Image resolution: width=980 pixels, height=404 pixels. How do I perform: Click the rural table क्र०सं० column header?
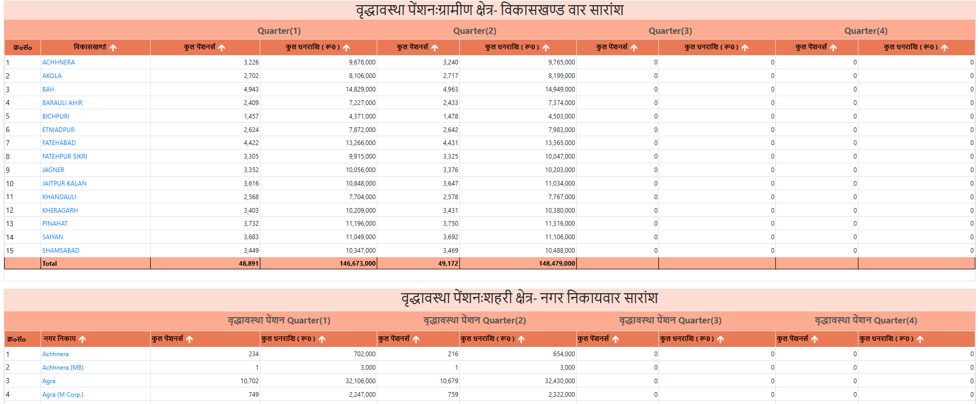22,48
